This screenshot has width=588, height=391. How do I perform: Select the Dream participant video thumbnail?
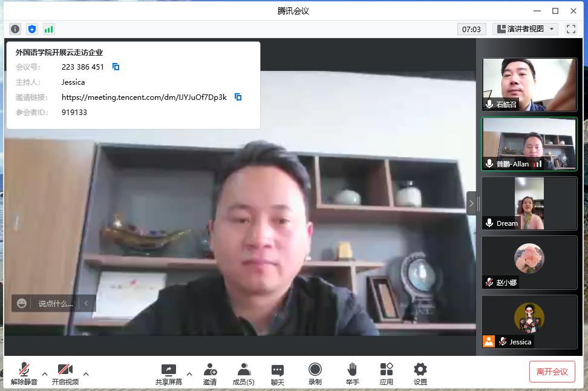click(x=529, y=203)
